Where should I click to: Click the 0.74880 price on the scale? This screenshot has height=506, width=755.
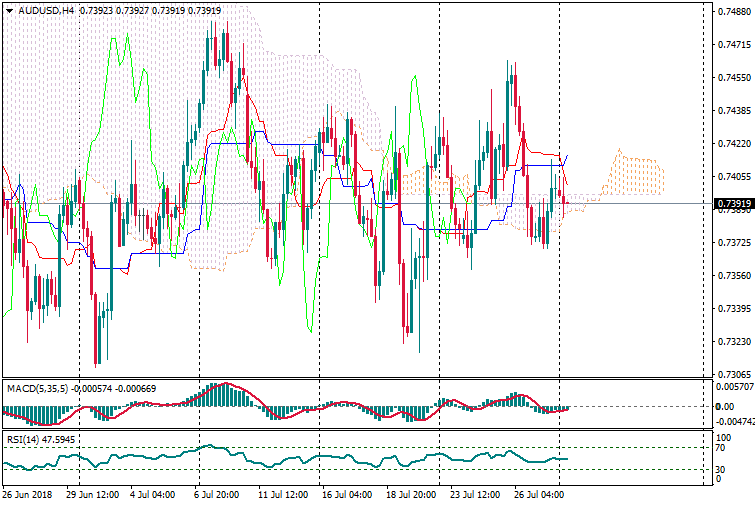coord(733,12)
